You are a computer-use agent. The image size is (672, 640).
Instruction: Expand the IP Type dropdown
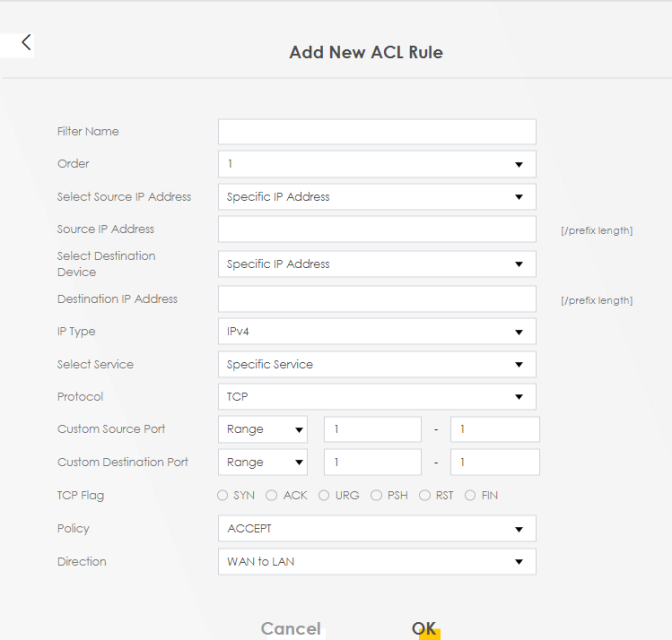click(x=377, y=331)
